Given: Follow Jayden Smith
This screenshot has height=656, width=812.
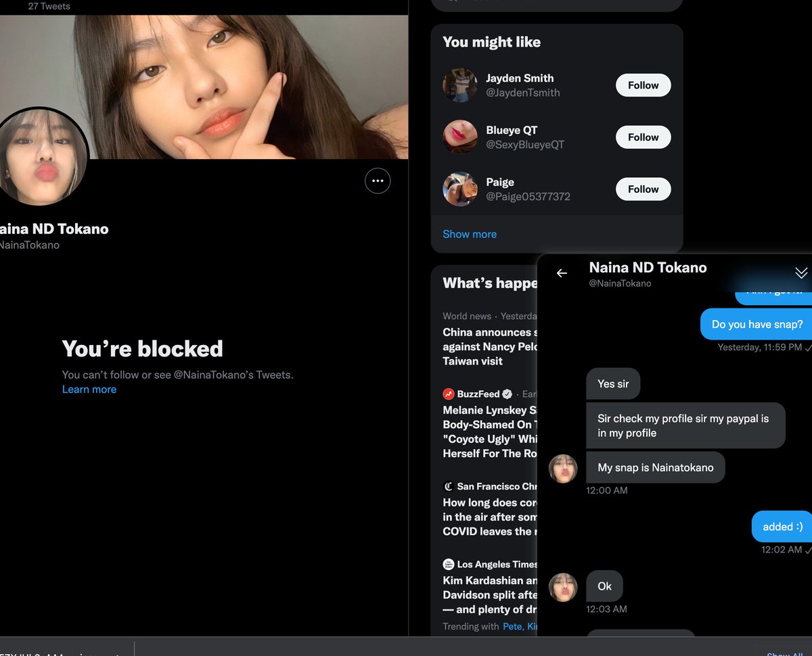Looking at the screenshot, I should 643,85.
